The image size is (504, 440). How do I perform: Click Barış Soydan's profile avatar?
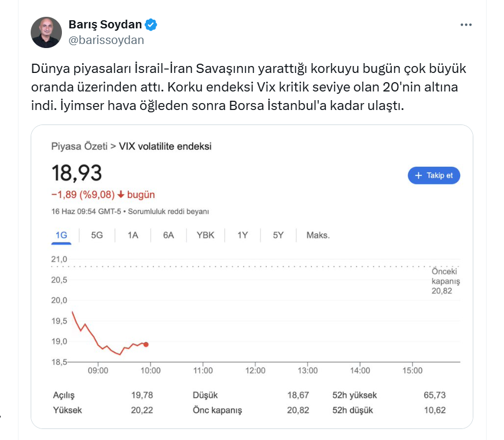click(x=46, y=32)
